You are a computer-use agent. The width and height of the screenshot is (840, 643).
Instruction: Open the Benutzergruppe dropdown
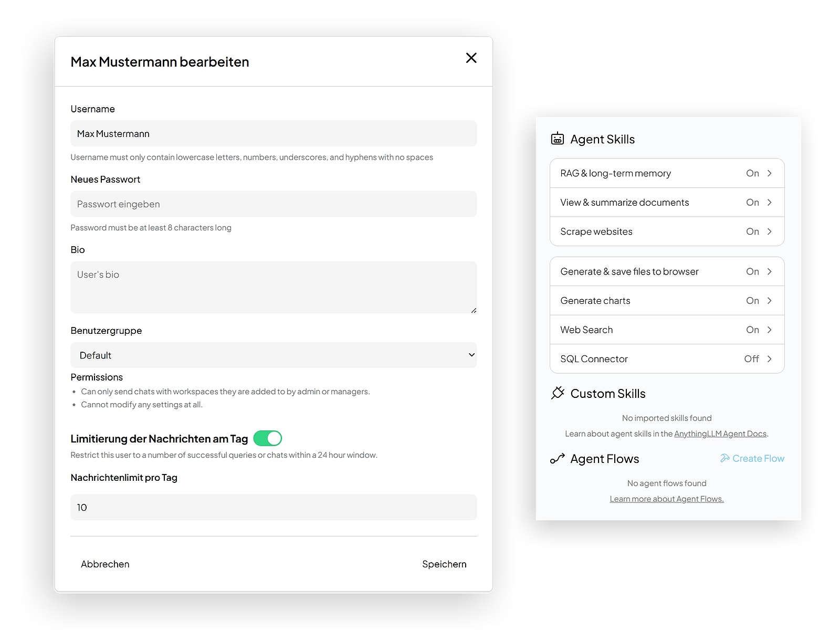coord(274,355)
